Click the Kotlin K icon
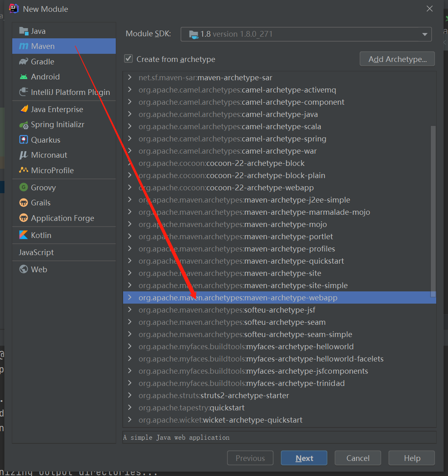This screenshot has width=448, height=476. [x=23, y=235]
